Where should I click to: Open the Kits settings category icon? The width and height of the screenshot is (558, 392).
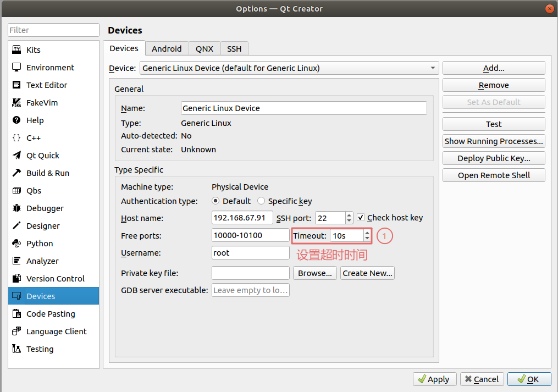pyautogui.click(x=16, y=50)
